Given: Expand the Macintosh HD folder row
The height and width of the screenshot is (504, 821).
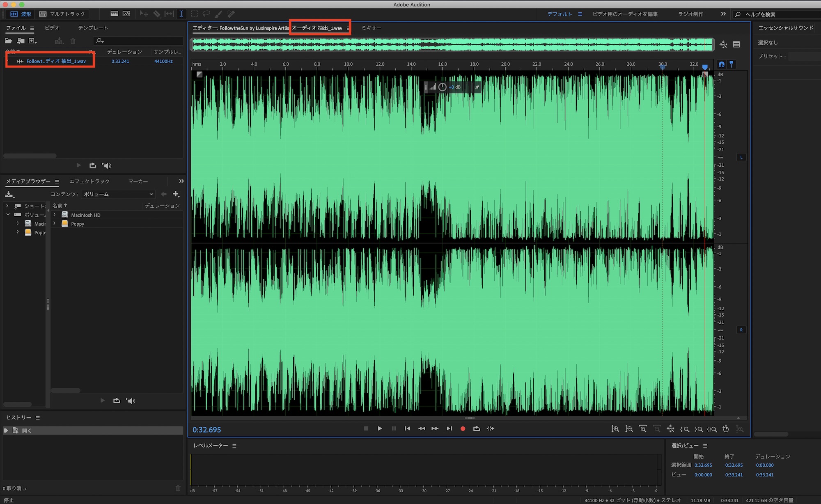Looking at the screenshot, I should point(55,215).
